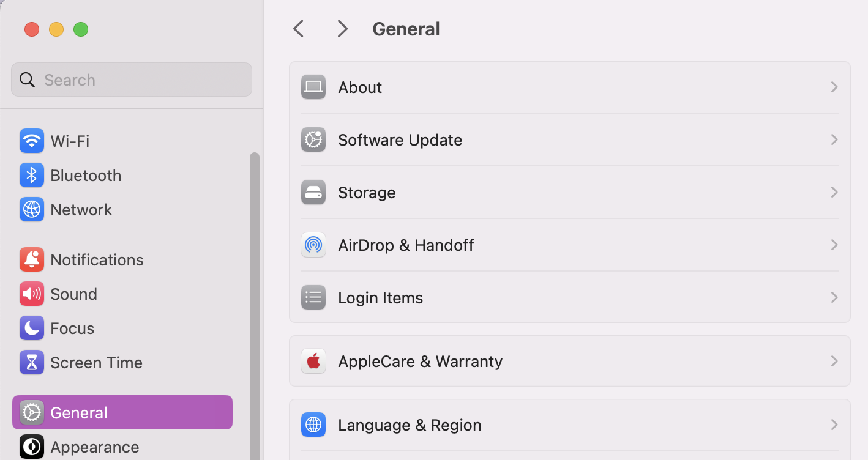Image resolution: width=868 pixels, height=460 pixels.
Task: Click the Storage drive icon
Action: (x=313, y=192)
